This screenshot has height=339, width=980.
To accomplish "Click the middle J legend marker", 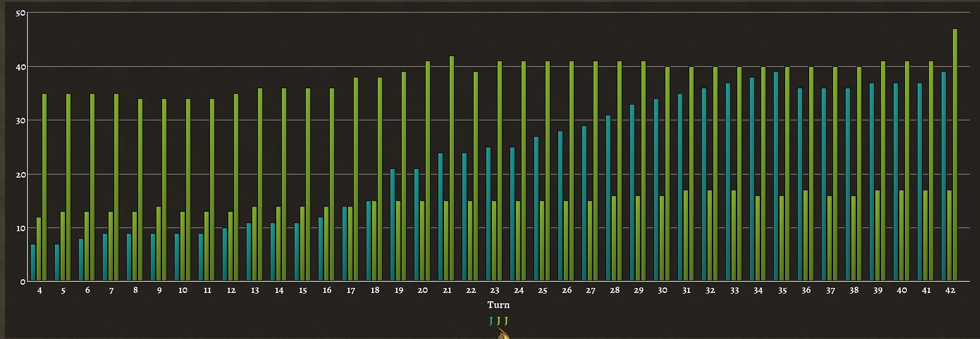I will tap(498, 321).
